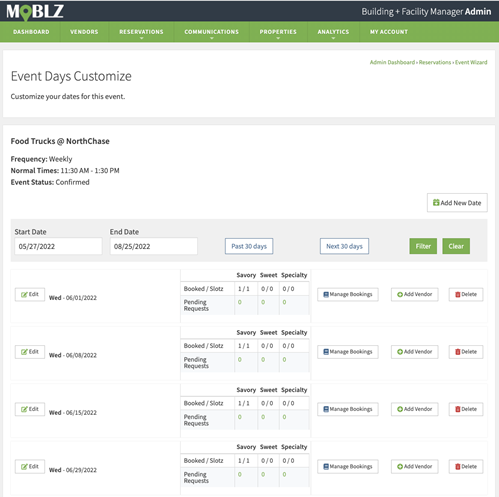This screenshot has height=497, width=499.
Task: Focus the End Date input field
Action: pyautogui.click(x=154, y=246)
